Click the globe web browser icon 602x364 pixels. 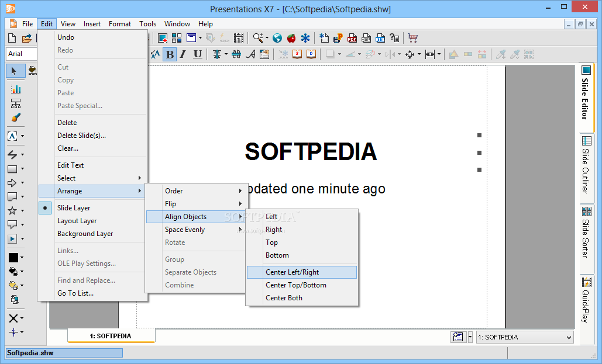[x=277, y=38]
